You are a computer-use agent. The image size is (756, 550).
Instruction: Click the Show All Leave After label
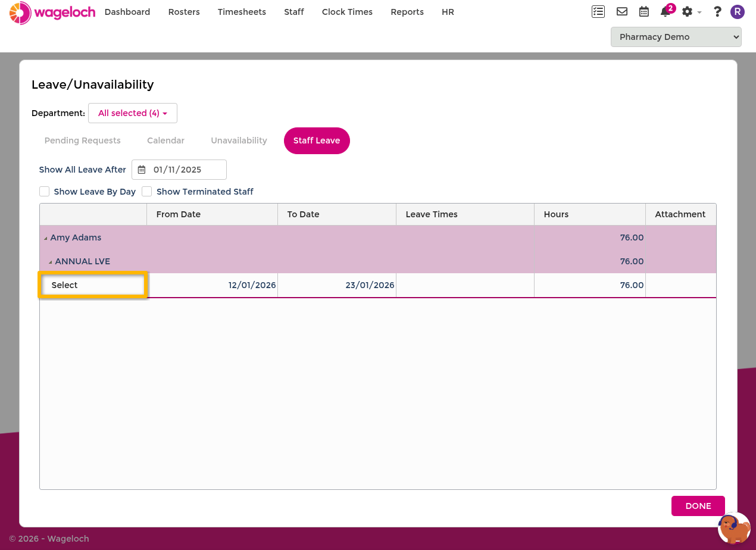tap(83, 170)
